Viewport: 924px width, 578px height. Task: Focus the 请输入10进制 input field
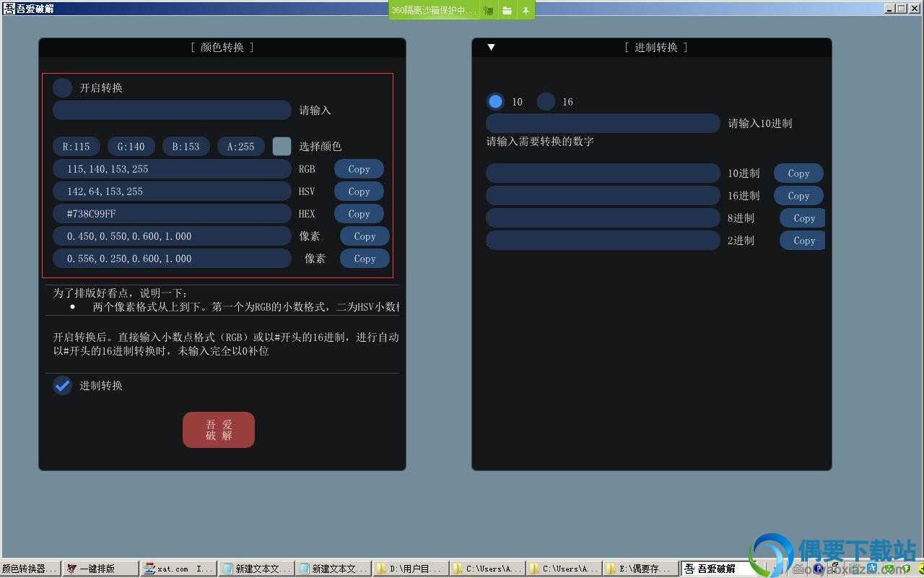click(603, 123)
